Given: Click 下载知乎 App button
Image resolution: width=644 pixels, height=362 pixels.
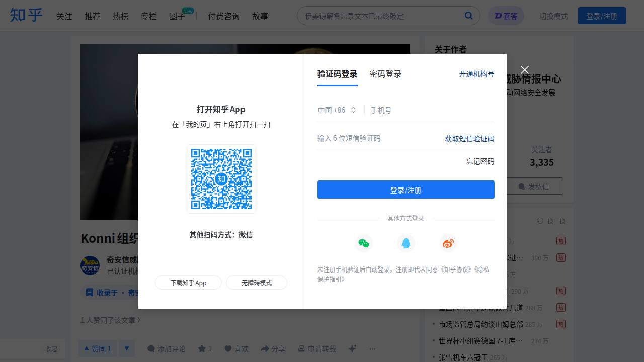Looking at the screenshot, I should [188, 283].
